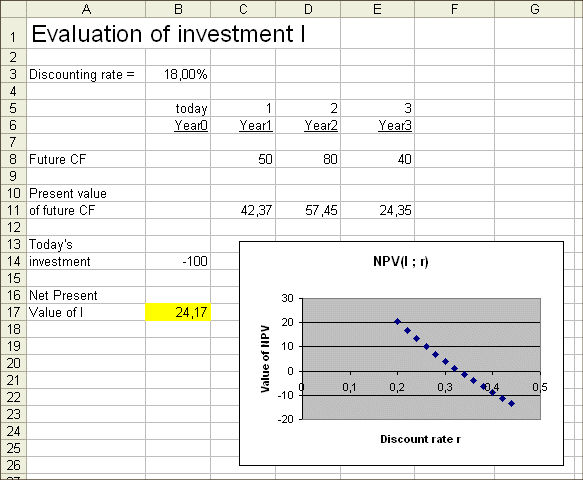Click the Value of NPV axis title
The width and height of the screenshot is (583, 480).
[x=265, y=359]
